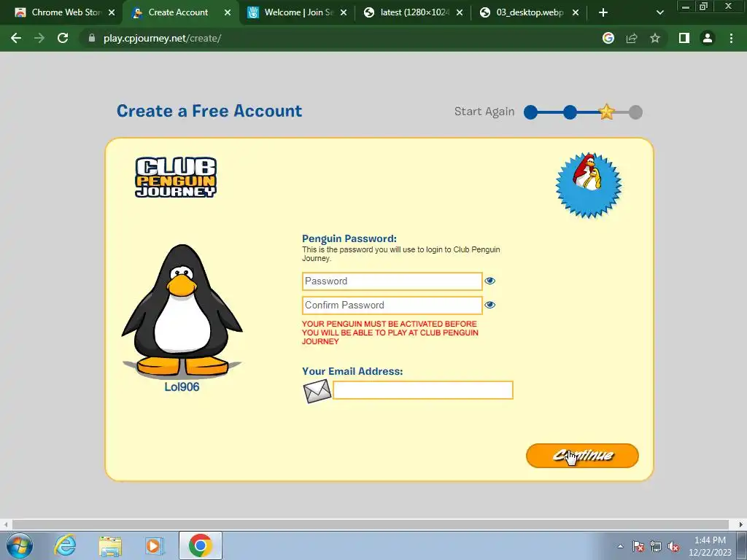747x560 pixels.
Task: Click the right scrollbar arrow
Action: tap(741, 524)
